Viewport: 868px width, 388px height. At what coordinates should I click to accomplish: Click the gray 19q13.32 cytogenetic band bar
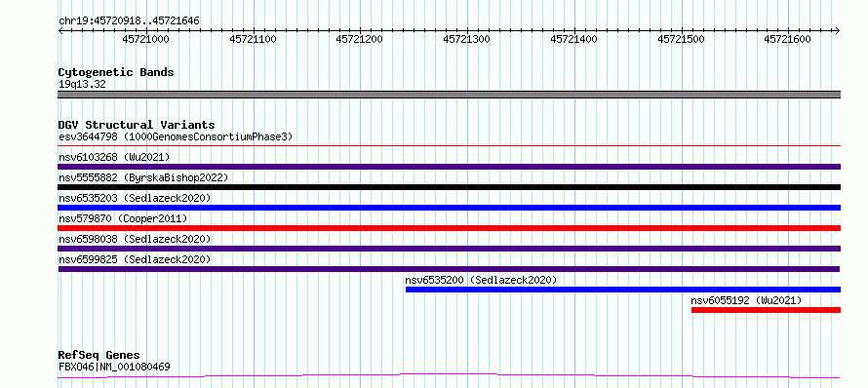[x=450, y=95]
